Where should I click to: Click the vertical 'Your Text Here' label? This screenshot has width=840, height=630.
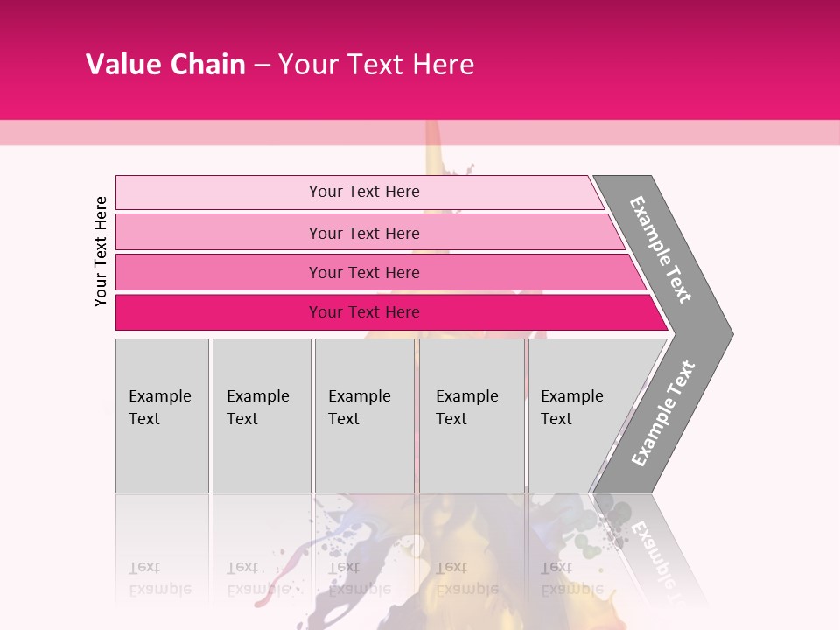tap(101, 251)
